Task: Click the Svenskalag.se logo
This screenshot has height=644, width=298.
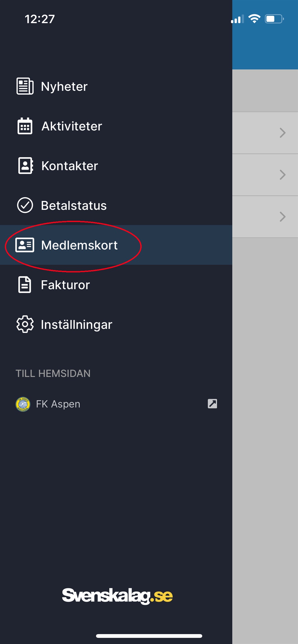Action: coord(117,596)
